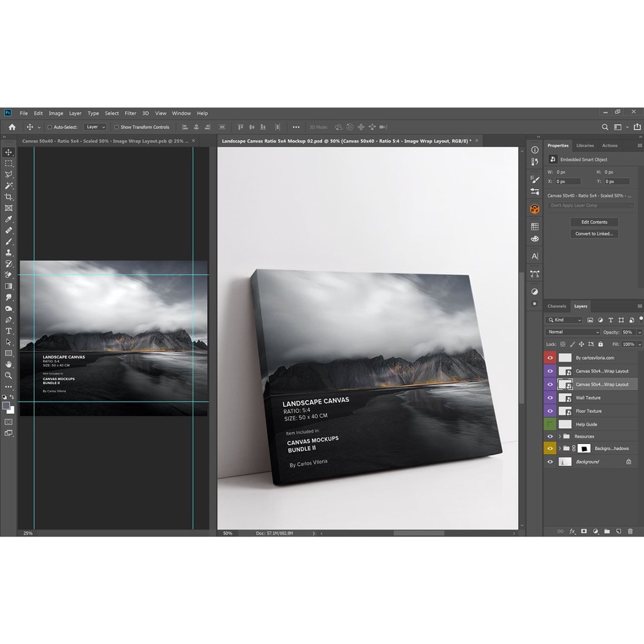Select the Path Selection arrow tool
This screenshot has width=644, height=644.
click(x=9, y=342)
